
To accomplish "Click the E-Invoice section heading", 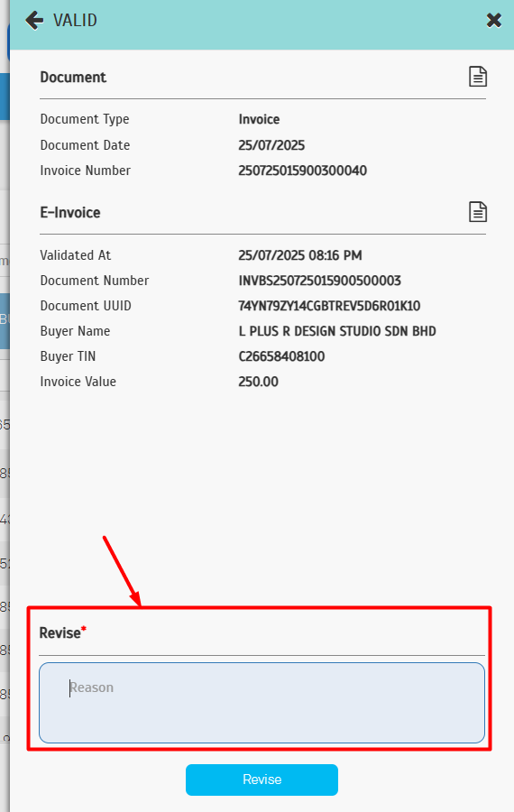I will point(70,213).
